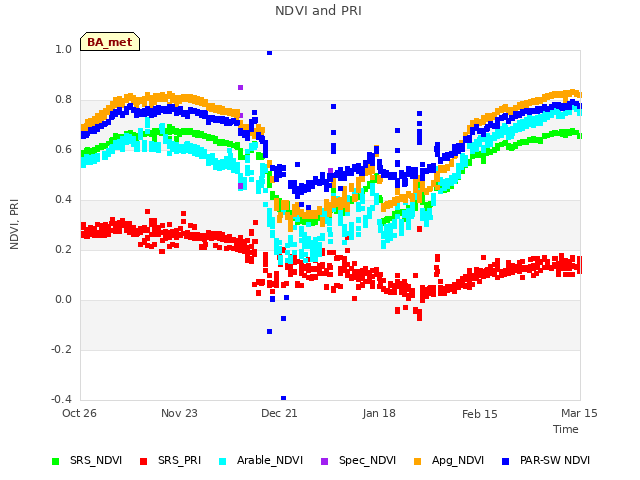The height and width of the screenshot is (480, 640).
Task: Click the chart title NDVI and PRI
Action: click(318, 11)
